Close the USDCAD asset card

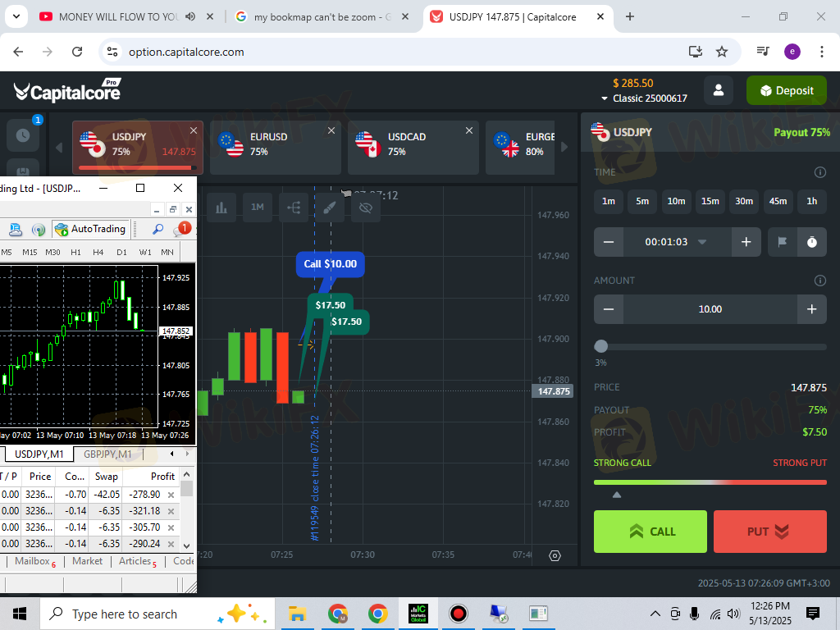(468, 130)
